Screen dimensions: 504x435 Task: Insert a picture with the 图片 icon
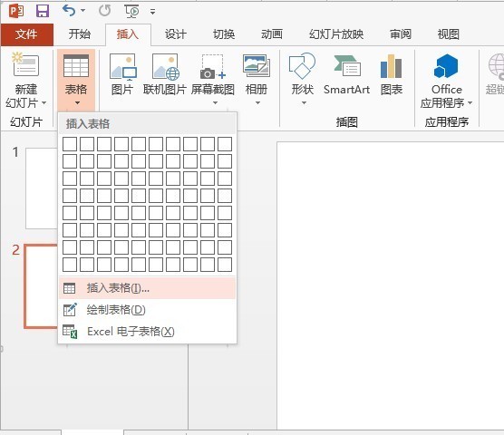pyautogui.click(x=122, y=66)
